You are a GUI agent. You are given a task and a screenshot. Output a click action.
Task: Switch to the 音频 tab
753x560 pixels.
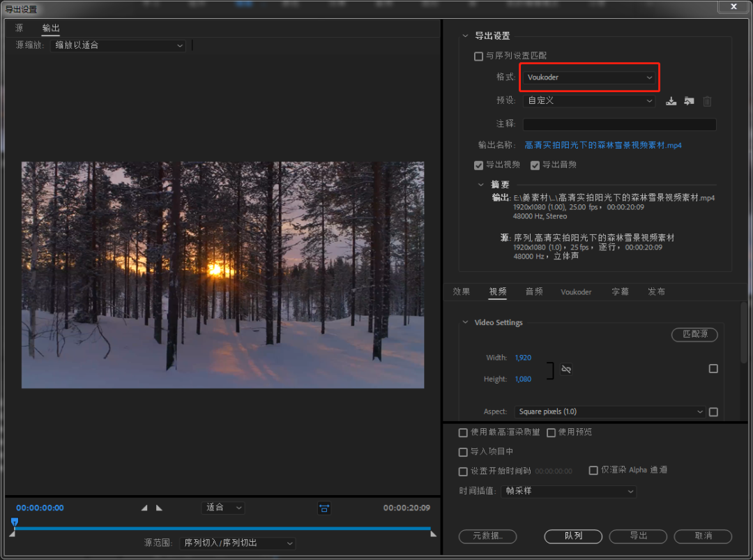(x=534, y=292)
